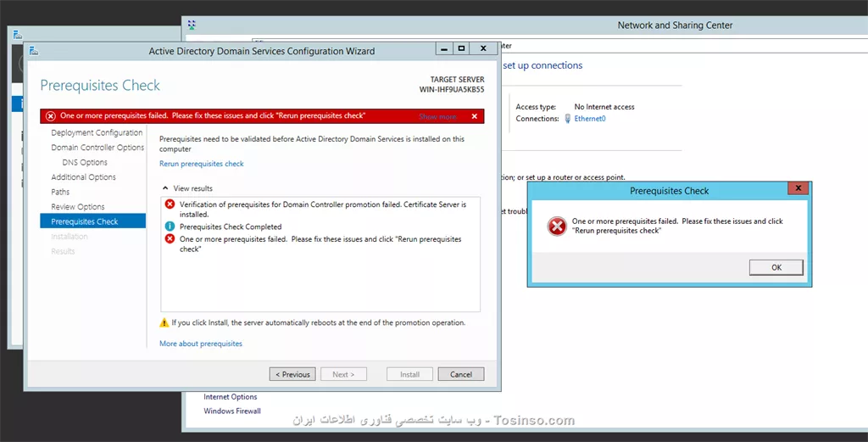Open Windows Firewall link

(232, 411)
